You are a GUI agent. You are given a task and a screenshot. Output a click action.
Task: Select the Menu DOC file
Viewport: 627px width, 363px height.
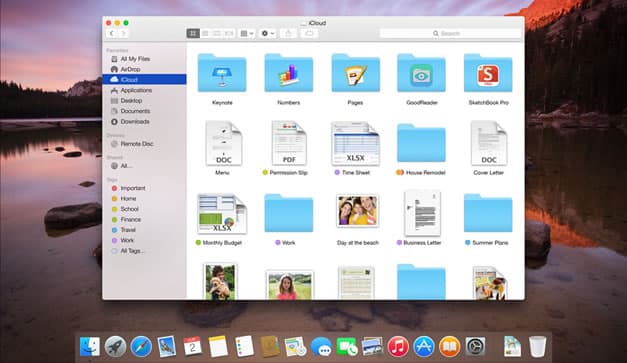coord(224,143)
